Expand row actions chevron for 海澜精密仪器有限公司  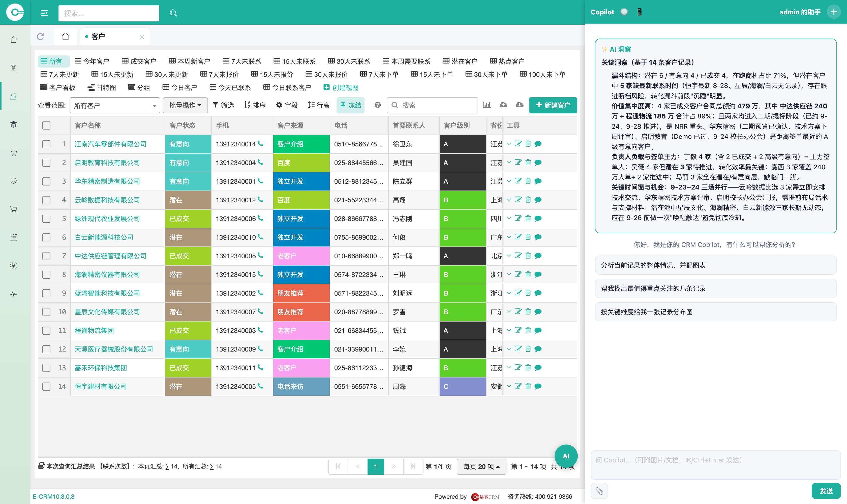point(509,274)
